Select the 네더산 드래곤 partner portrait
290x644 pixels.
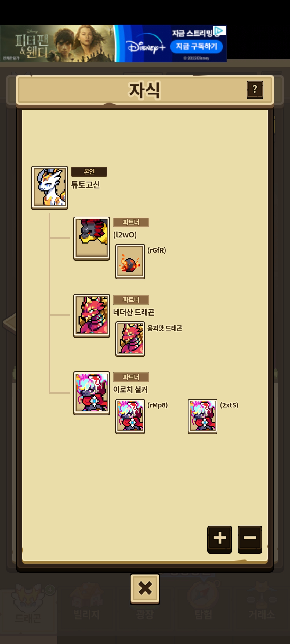92,316
